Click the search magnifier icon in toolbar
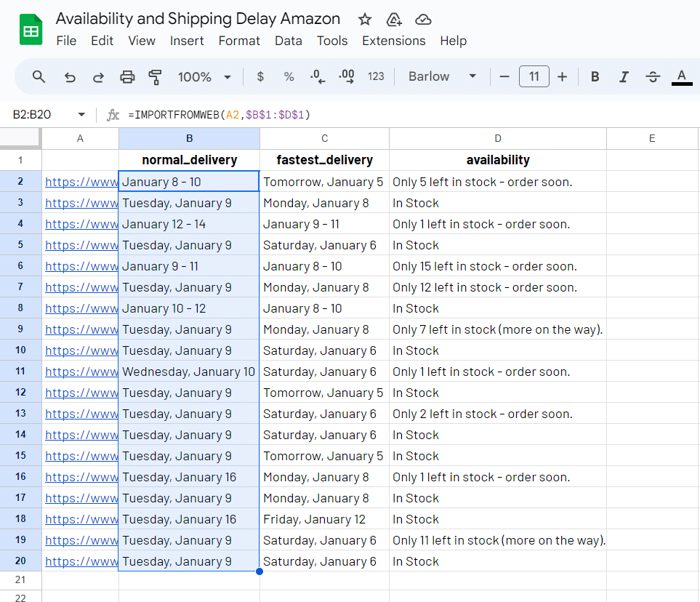 39,76
